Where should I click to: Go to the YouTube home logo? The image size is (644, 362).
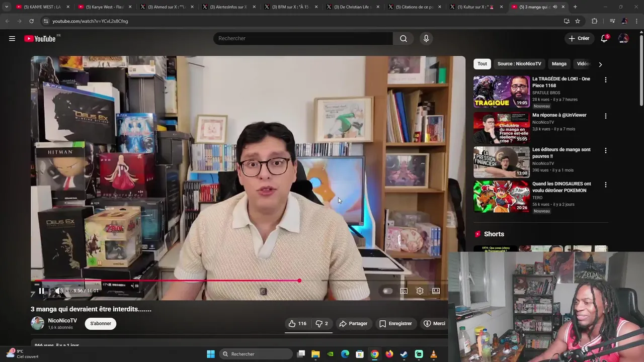coord(40,39)
